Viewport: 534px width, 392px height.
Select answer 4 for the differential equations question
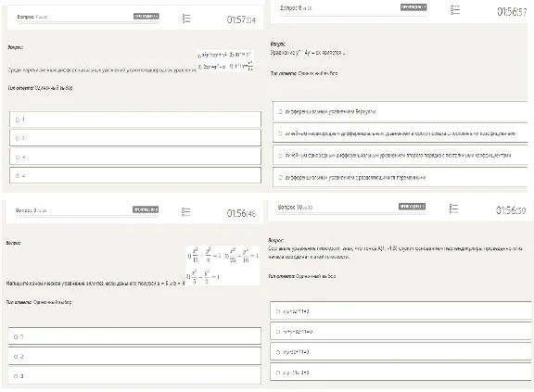click(x=135, y=175)
